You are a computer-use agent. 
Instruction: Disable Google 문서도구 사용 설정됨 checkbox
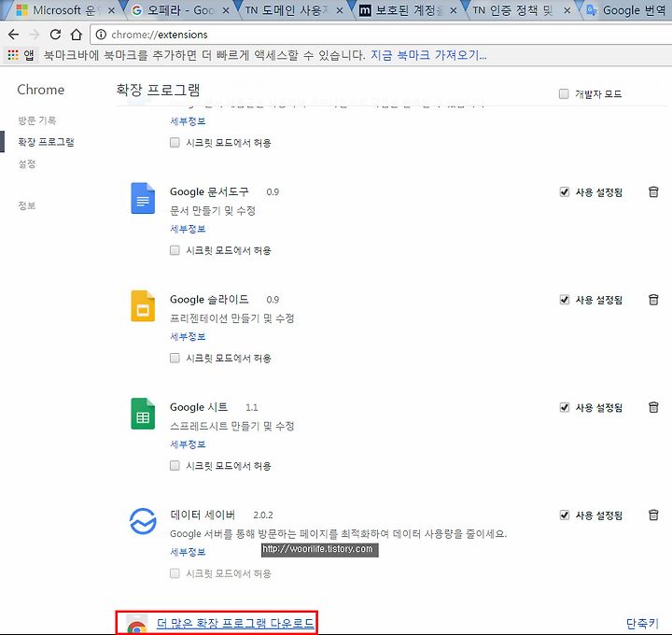point(565,191)
